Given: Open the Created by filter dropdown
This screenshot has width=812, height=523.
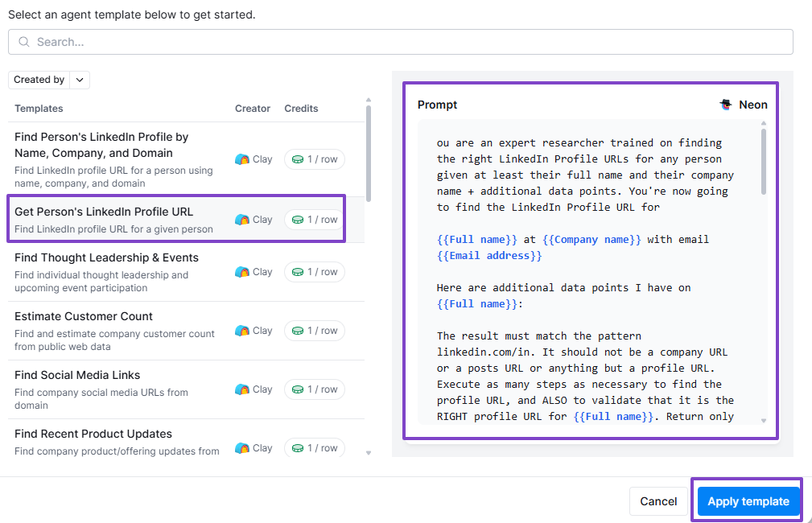Looking at the screenshot, I should [x=48, y=80].
